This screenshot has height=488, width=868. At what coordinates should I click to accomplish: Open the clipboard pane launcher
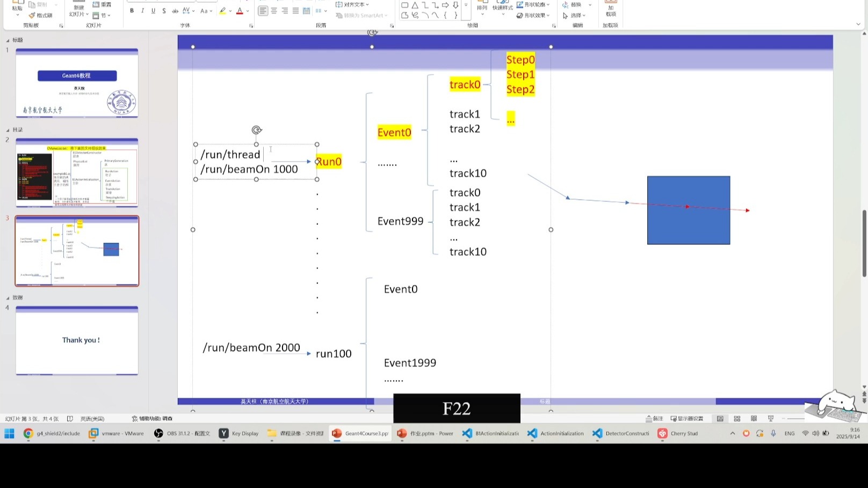point(61,26)
